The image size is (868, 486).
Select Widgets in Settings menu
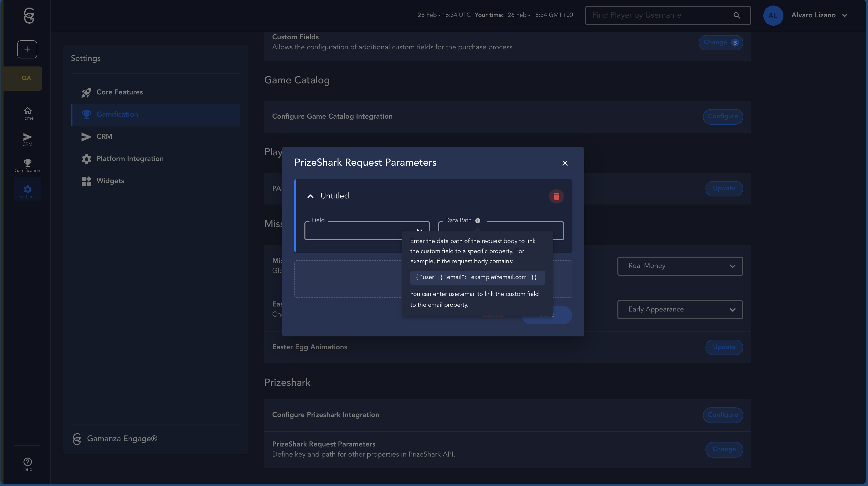pos(110,181)
